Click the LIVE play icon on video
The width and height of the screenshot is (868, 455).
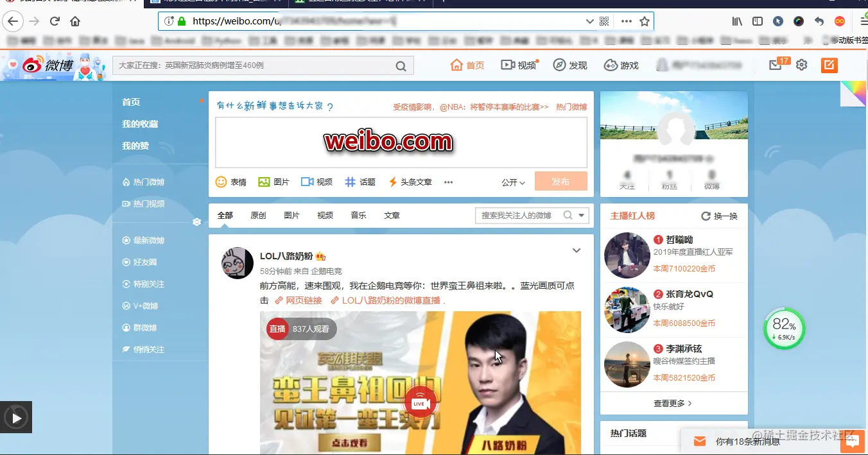pyautogui.click(x=421, y=402)
